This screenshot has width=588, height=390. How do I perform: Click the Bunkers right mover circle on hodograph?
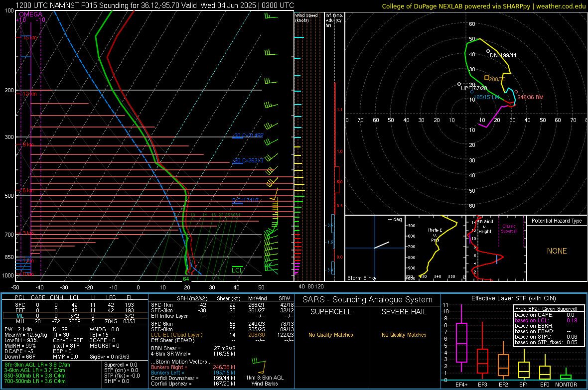tap(516, 92)
